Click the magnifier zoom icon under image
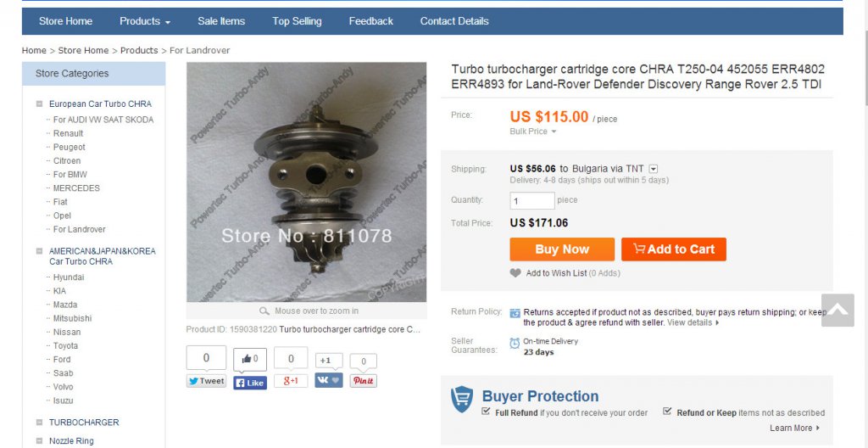868x448 pixels. pos(264,311)
